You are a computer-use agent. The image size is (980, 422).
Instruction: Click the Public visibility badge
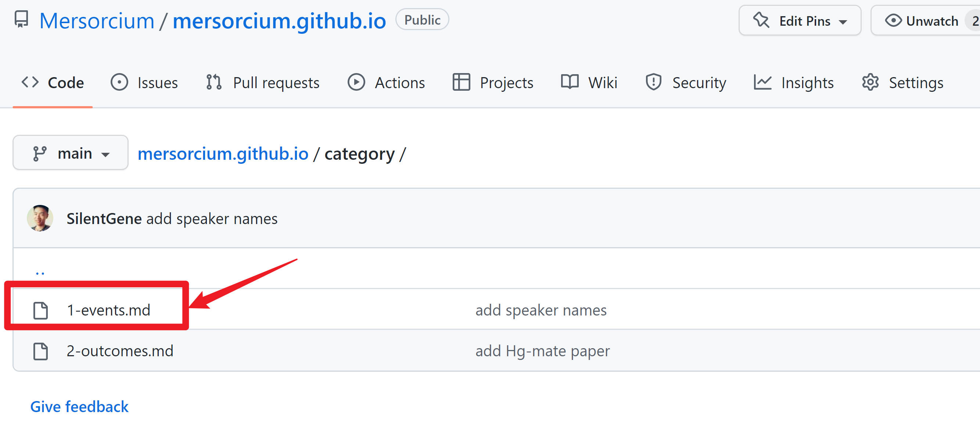coord(422,20)
